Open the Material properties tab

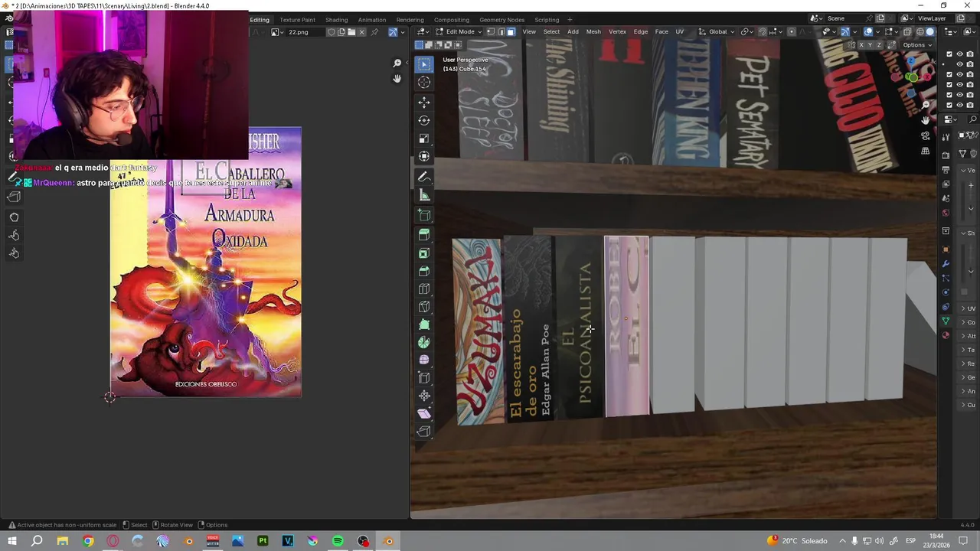pyautogui.click(x=946, y=335)
